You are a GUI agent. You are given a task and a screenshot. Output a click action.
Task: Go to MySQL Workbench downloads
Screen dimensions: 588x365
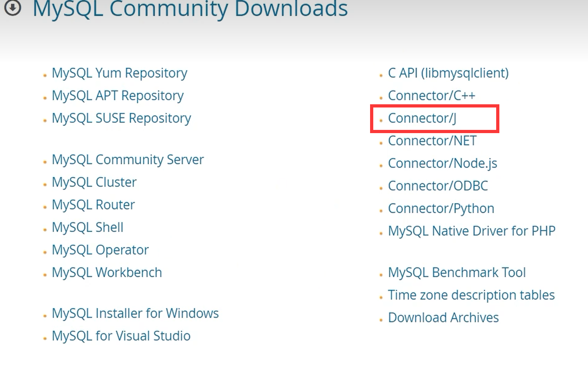[107, 273]
